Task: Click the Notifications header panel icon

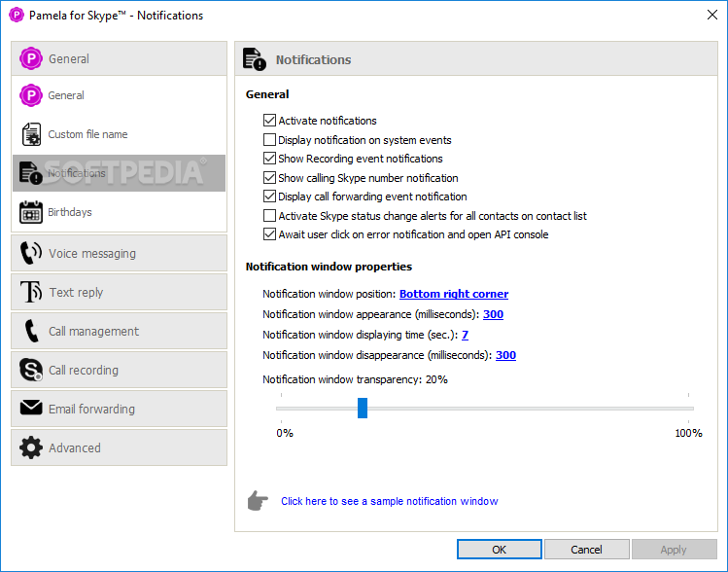Action: point(255,59)
